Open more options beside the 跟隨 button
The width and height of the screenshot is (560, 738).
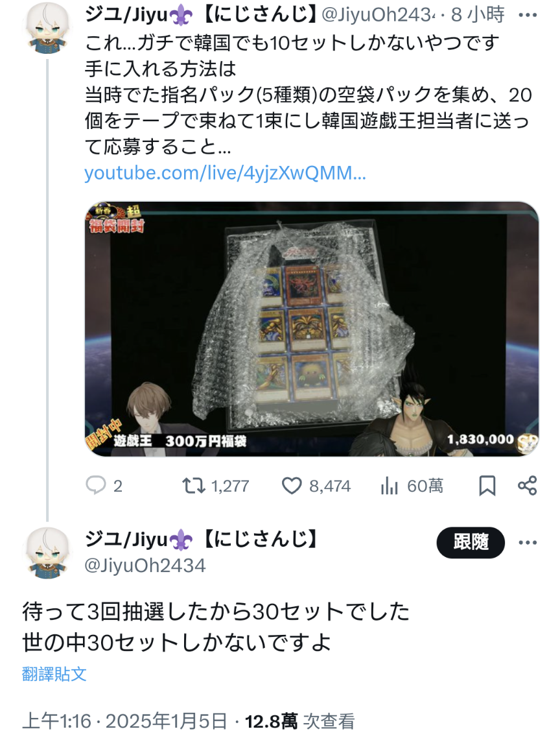(528, 543)
